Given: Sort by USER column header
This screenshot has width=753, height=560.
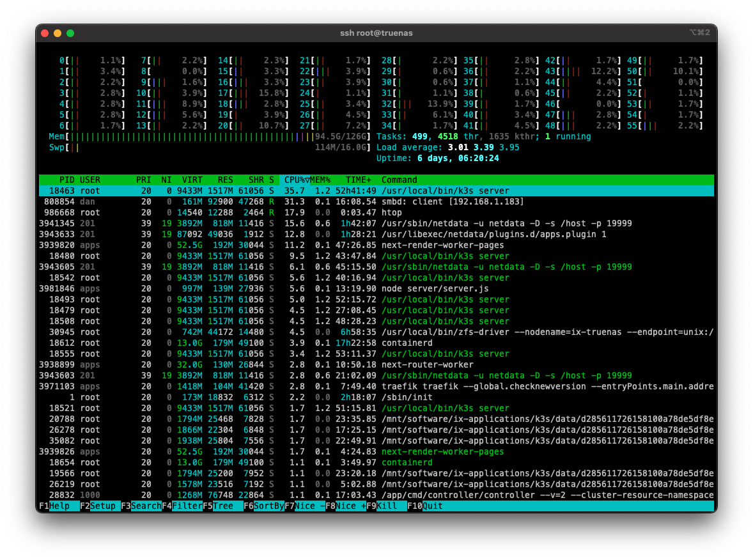Looking at the screenshot, I should pos(89,180).
